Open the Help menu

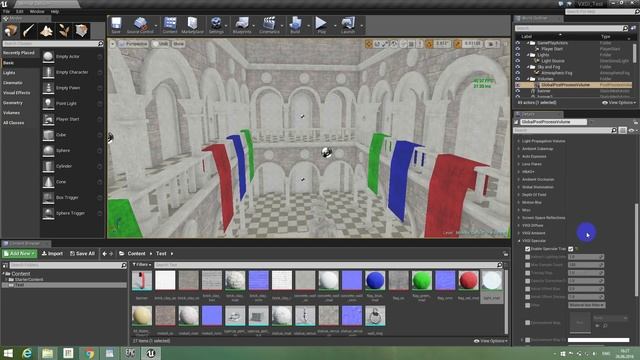[x=55, y=11]
